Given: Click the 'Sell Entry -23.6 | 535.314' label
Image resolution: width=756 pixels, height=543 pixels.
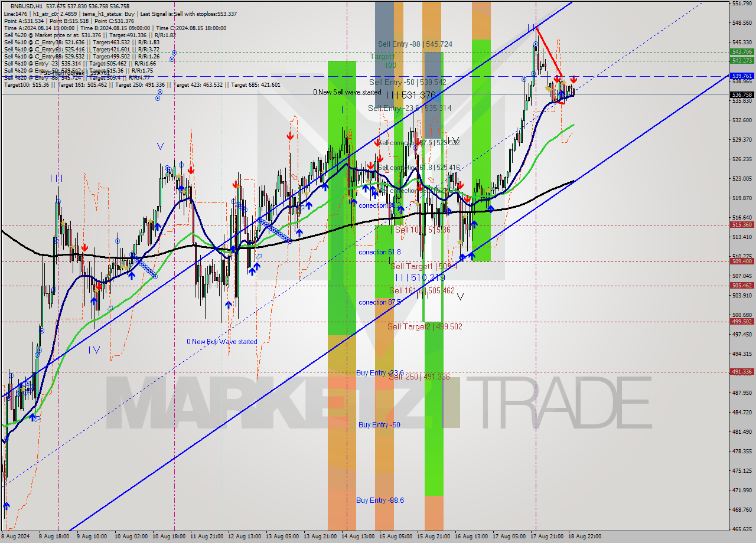Looking at the screenshot, I should (x=409, y=108).
